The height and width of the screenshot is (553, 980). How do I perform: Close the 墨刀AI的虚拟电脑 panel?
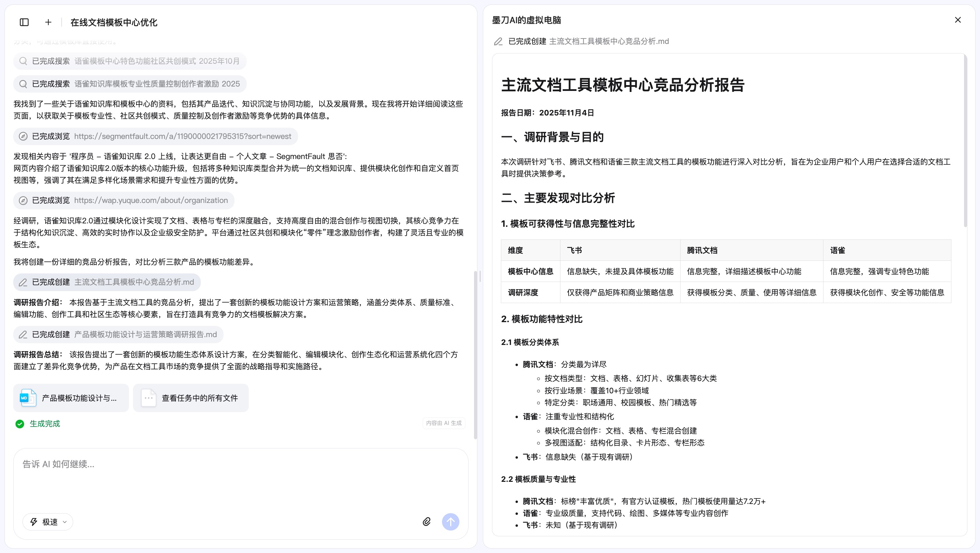958,20
